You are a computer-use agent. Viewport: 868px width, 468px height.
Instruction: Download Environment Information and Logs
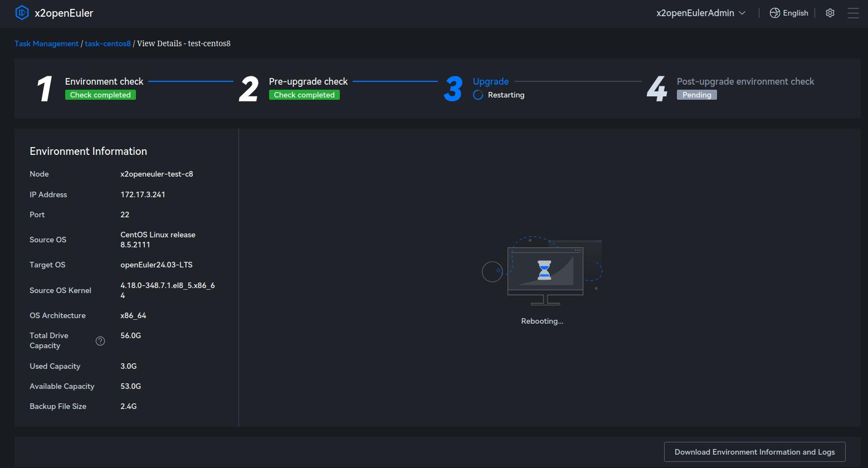pyautogui.click(x=754, y=452)
